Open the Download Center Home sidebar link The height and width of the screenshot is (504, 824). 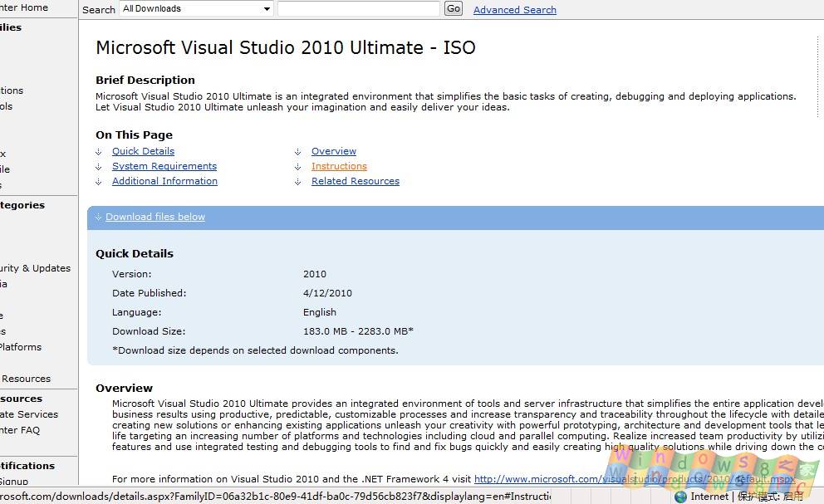tap(24, 7)
